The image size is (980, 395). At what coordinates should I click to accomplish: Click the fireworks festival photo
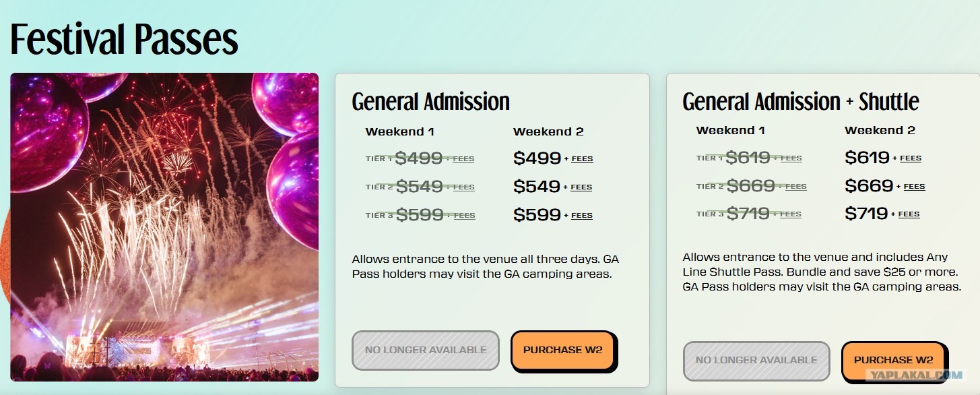pyautogui.click(x=164, y=227)
